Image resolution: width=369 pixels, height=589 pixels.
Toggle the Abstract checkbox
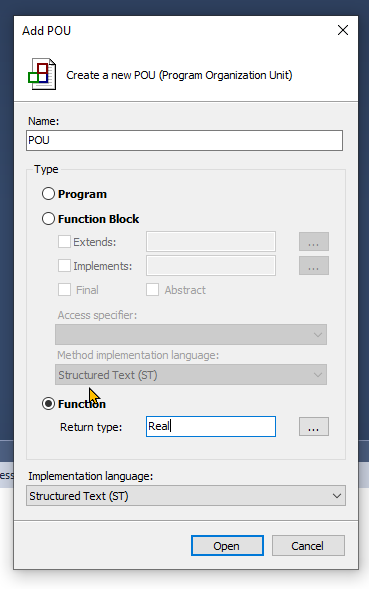pos(152,290)
